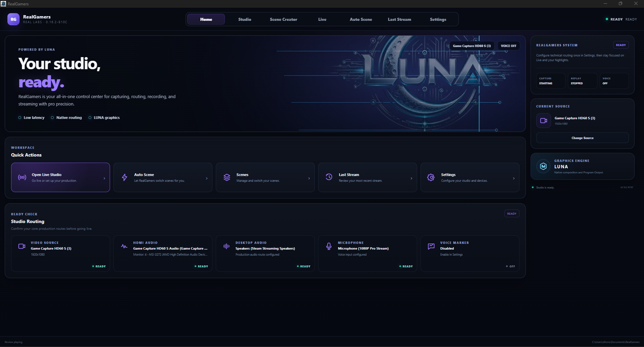Click the Graphics Engine LUNA card
This screenshot has height=347, width=644.
click(582, 166)
